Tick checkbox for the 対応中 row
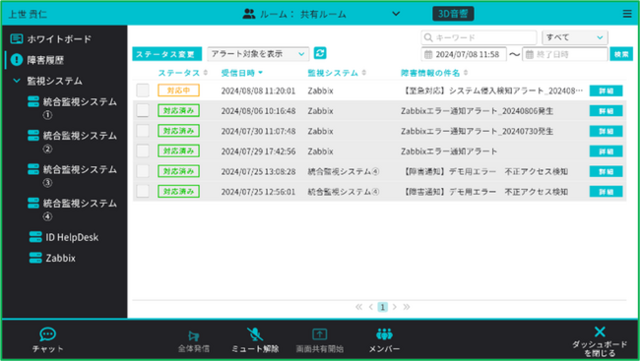Image resolution: width=640 pixels, height=361 pixels. [x=143, y=90]
